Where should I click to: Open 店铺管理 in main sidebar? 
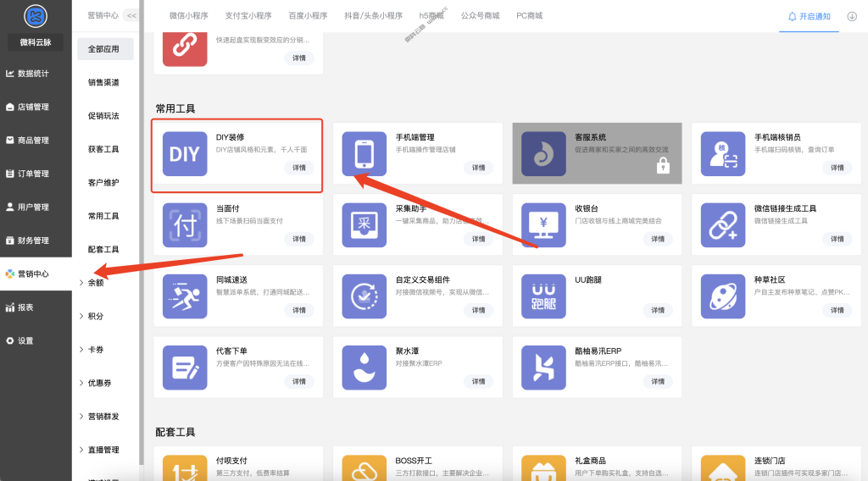[x=36, y=107]
